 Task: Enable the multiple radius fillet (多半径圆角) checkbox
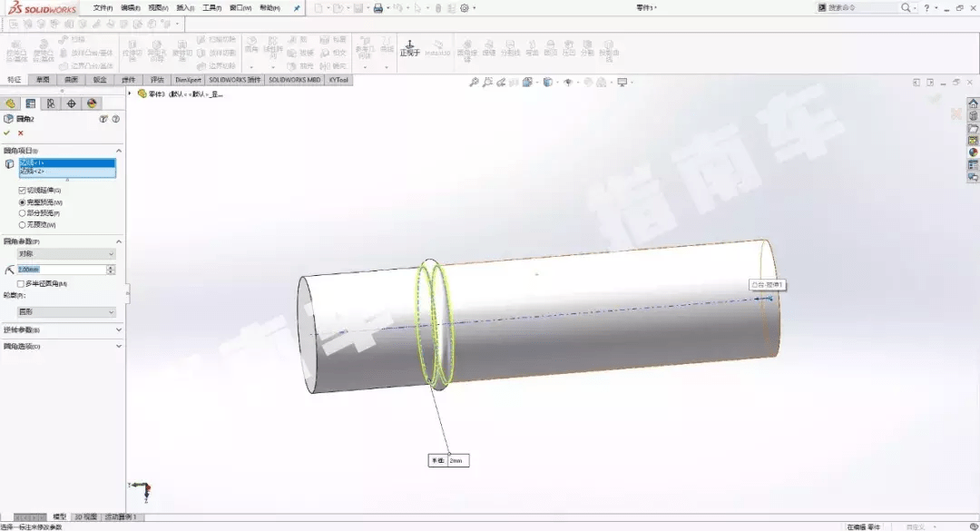tap(21, 283)
